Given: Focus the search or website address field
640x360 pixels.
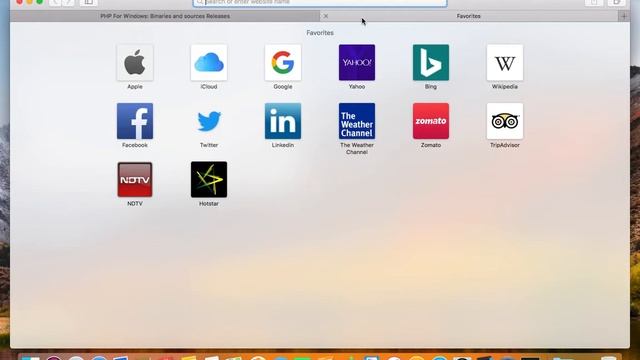Looking at the screenshot, I should pos(320,2).
